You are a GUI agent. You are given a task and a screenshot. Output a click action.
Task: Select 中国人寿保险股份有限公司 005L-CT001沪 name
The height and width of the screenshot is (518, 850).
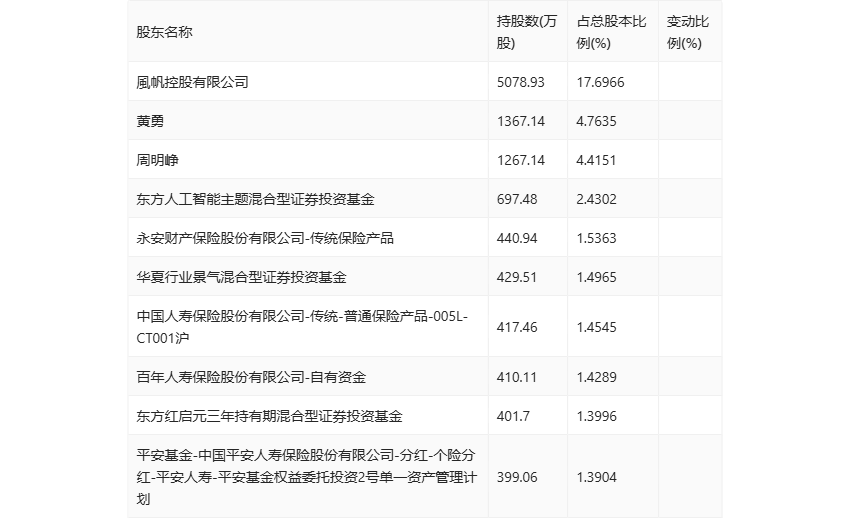coord(302,327)
